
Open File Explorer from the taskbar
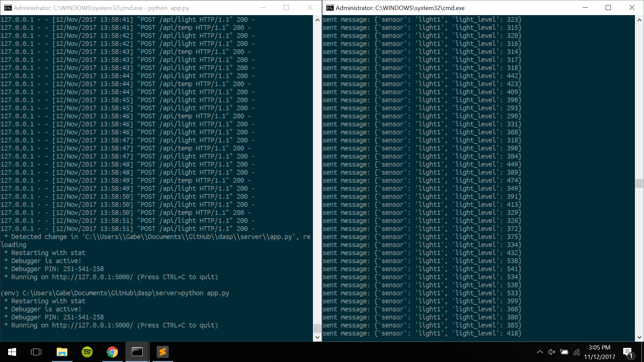coord(62,352)
